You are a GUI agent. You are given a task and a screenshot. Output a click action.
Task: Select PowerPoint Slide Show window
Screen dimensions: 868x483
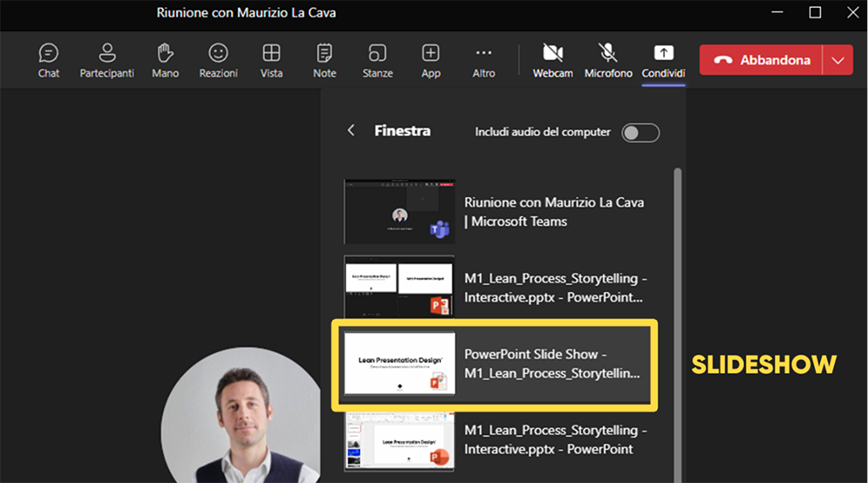[495, 364]
